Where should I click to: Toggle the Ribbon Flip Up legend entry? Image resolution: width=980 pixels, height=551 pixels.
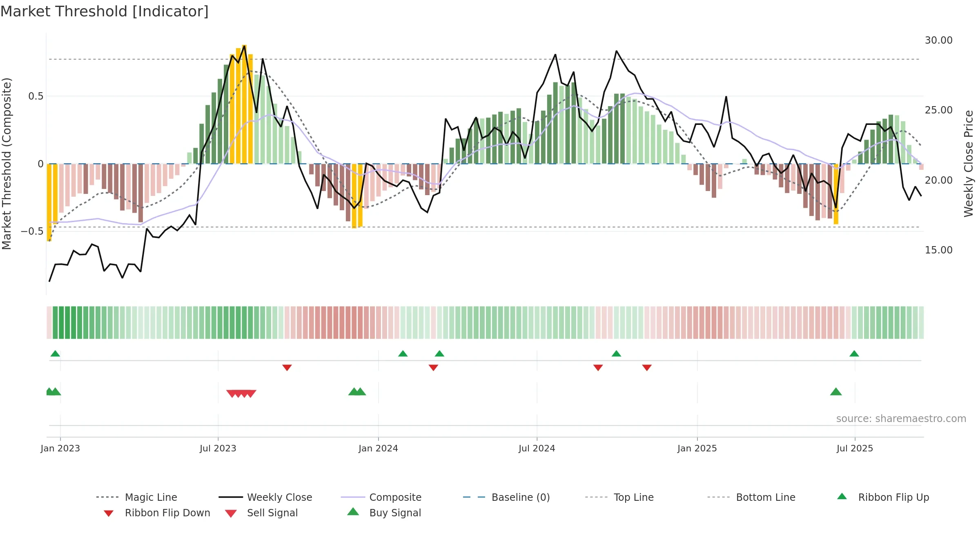(x=883, y=497)
